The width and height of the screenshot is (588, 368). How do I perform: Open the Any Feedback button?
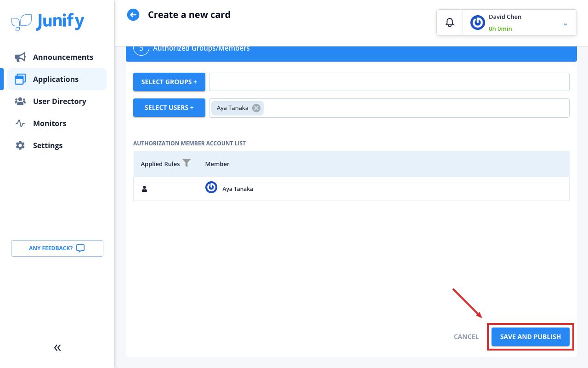(57, 248)
